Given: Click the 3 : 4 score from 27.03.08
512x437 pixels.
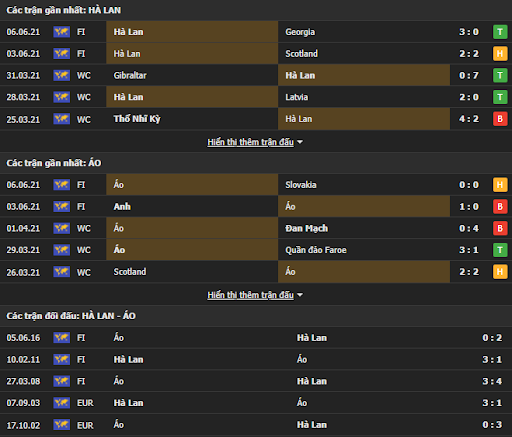Looking at the screenshot, I should [x=492, y=381].
